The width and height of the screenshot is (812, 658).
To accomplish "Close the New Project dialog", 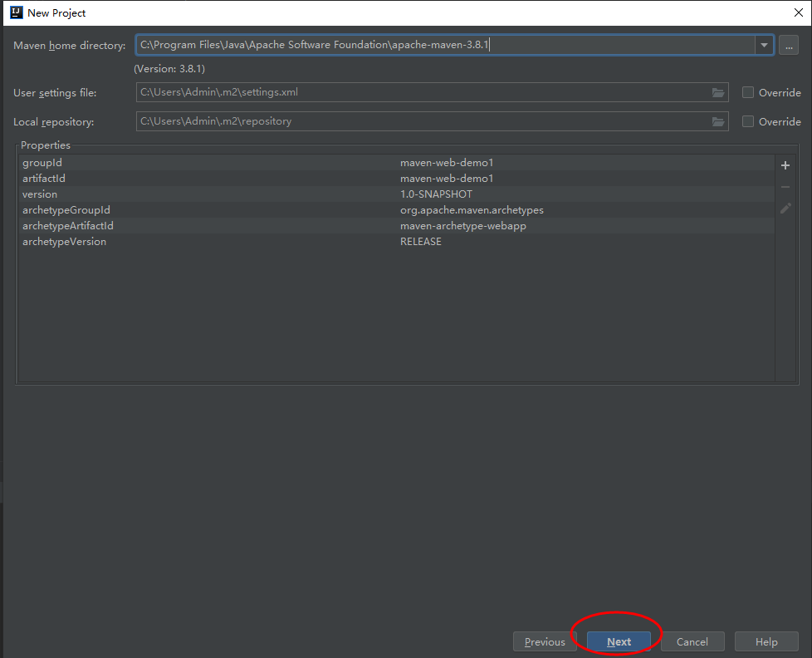I will coord(799,12).
